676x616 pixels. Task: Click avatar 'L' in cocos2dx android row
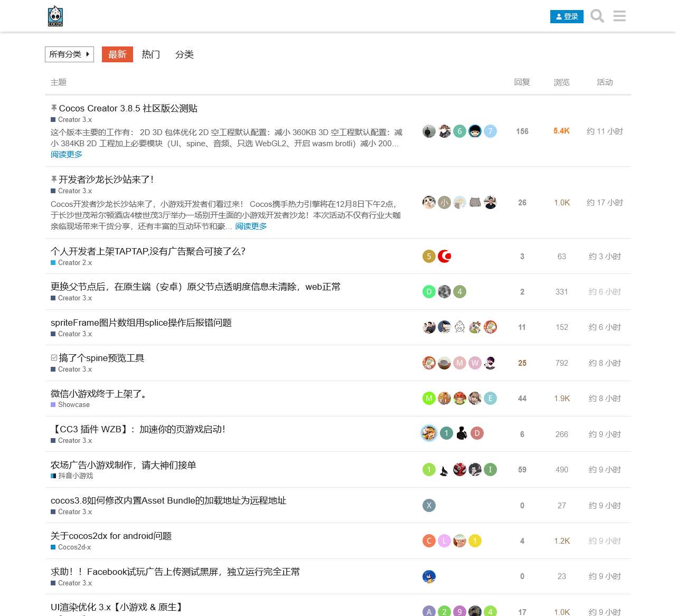(x=444, y=541)
